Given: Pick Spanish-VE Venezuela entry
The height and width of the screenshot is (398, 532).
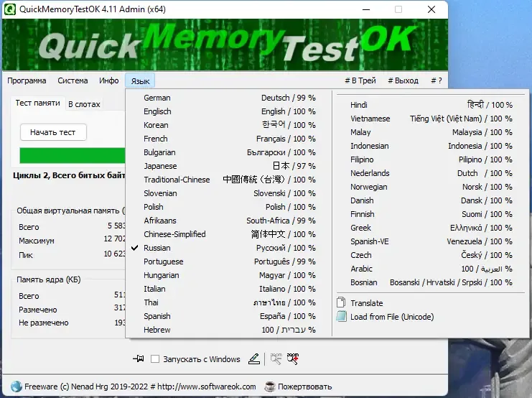Looking at the screenshot, I should (x=431, y=241).
